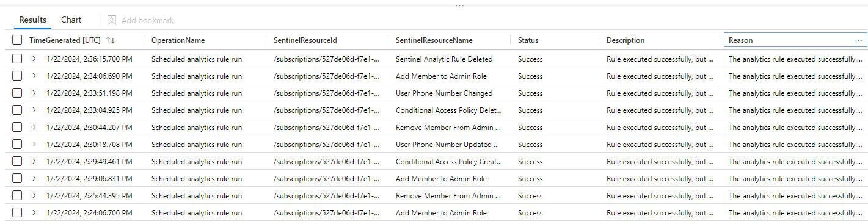Select checkbox for User Phone Number Changed row
Viewport: 868px width, 224px height.
point(17,93)
